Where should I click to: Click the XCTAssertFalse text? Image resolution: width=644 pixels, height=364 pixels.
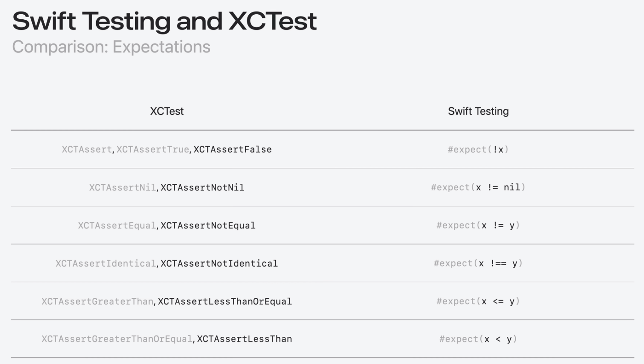233,149
